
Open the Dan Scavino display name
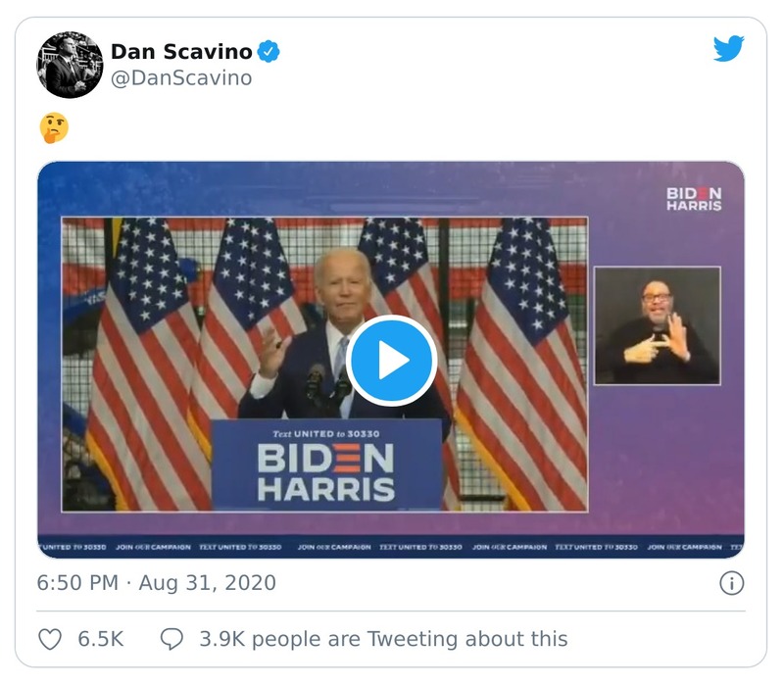181,51
